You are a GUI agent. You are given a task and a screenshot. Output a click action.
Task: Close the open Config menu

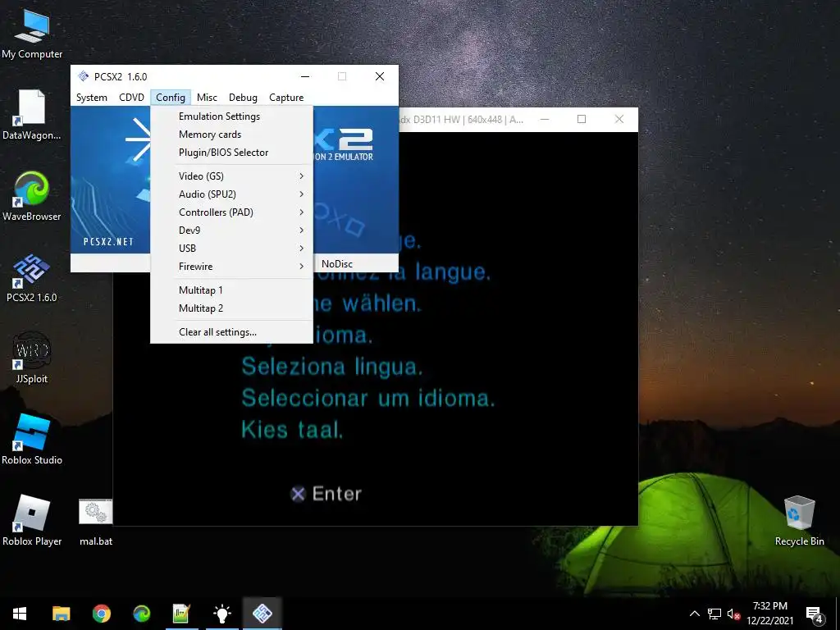(x=171, y=98)
